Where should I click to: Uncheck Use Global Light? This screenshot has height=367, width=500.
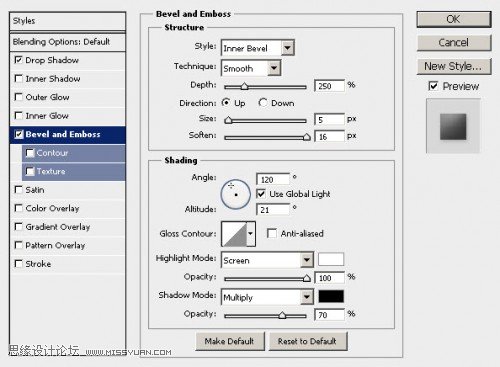(261, 194)
